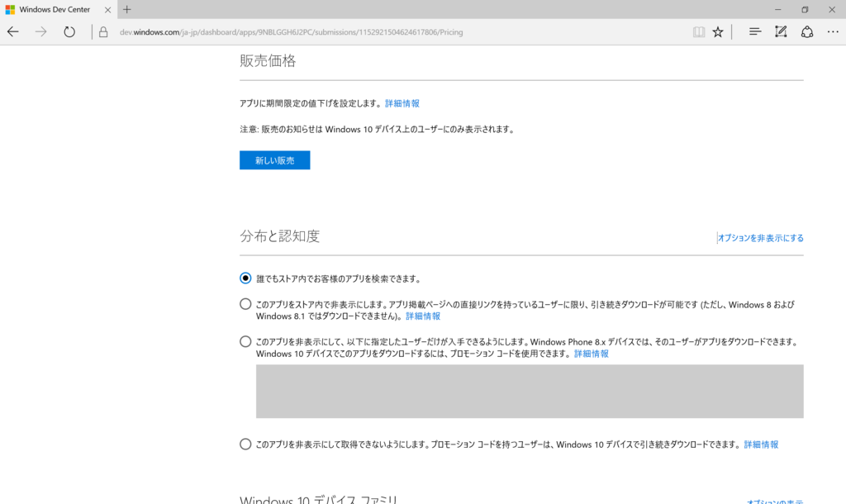846x504 pixels.
Task: Make a web note pen icon
Action: click(781, 32)
